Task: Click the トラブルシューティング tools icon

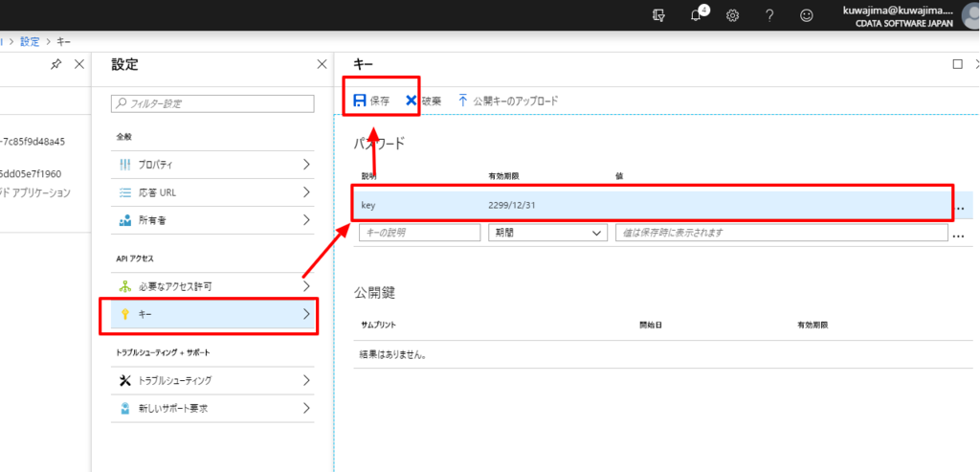Action: click(125, 380)
